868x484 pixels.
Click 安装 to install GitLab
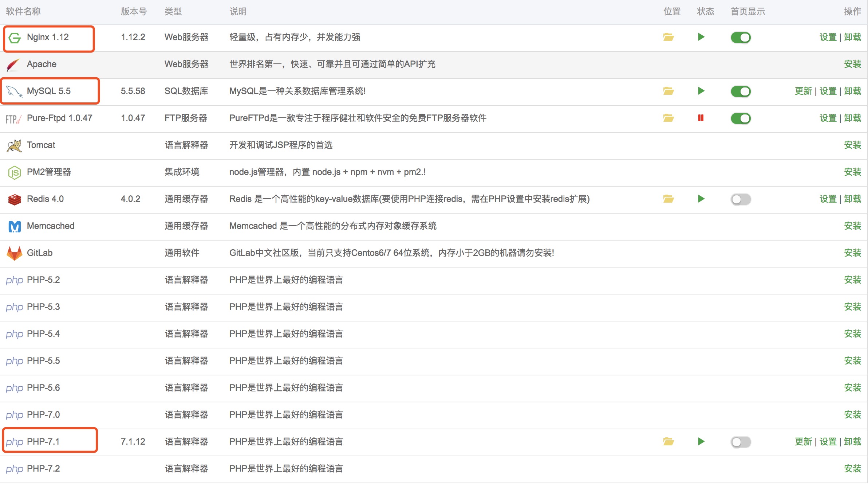[x=853, y=253]
